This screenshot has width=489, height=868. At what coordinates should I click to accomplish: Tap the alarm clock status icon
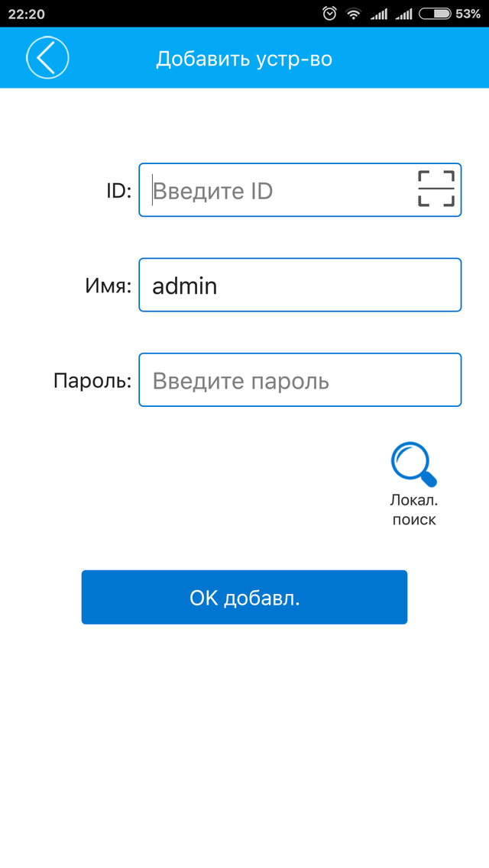tap(329, 14)
